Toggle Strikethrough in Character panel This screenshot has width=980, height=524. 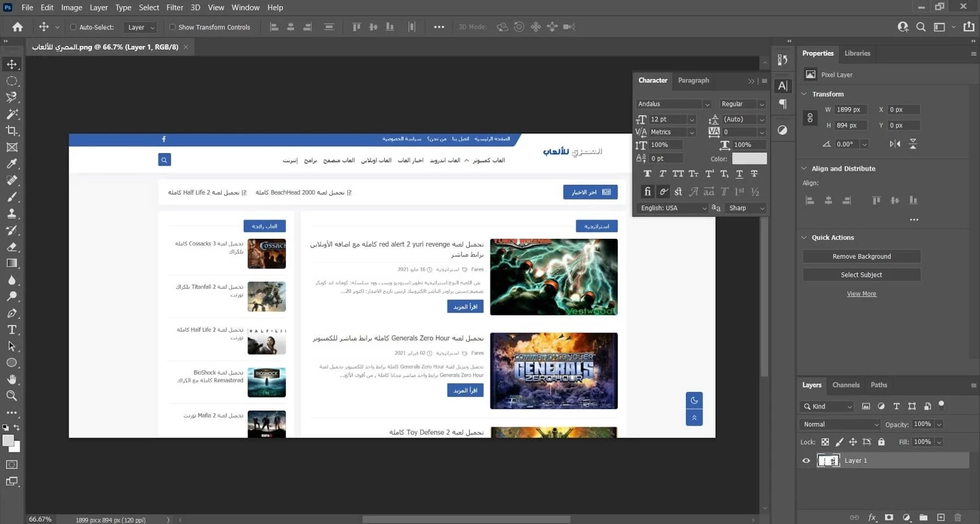pyautogui.click(x=755, y=174)
